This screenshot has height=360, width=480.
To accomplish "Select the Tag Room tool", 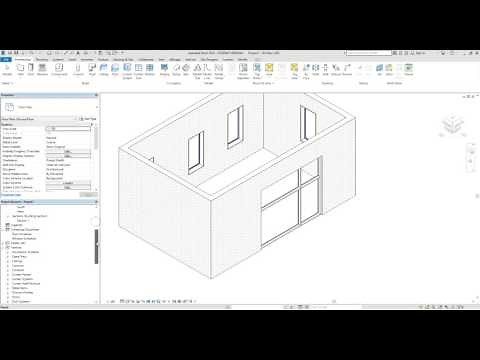I will tap(257, 71).
